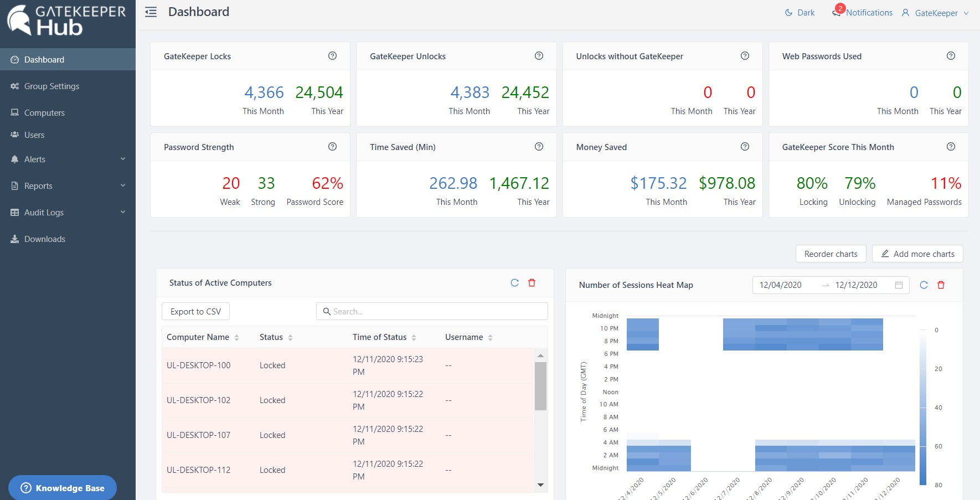Click the GateKeeper Hub logo
This screenshot has height=500, width=980.
[66, 21]
